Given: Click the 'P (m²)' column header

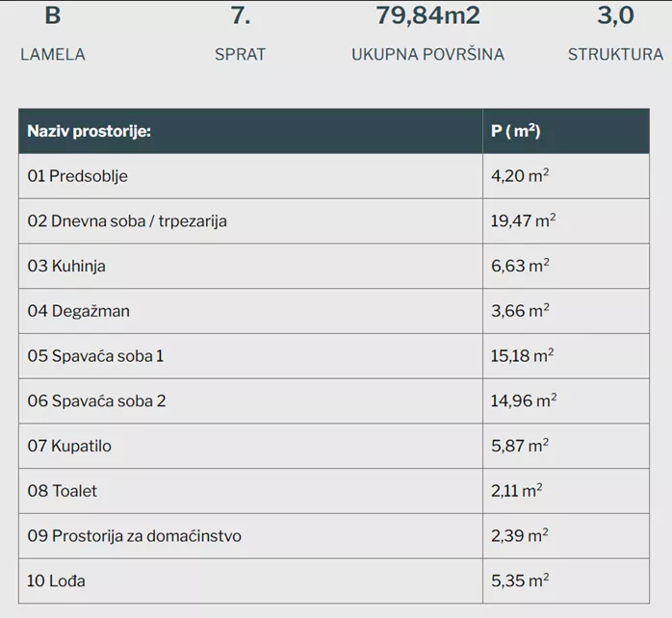Looking at the screenshot, I should point(515,132).
